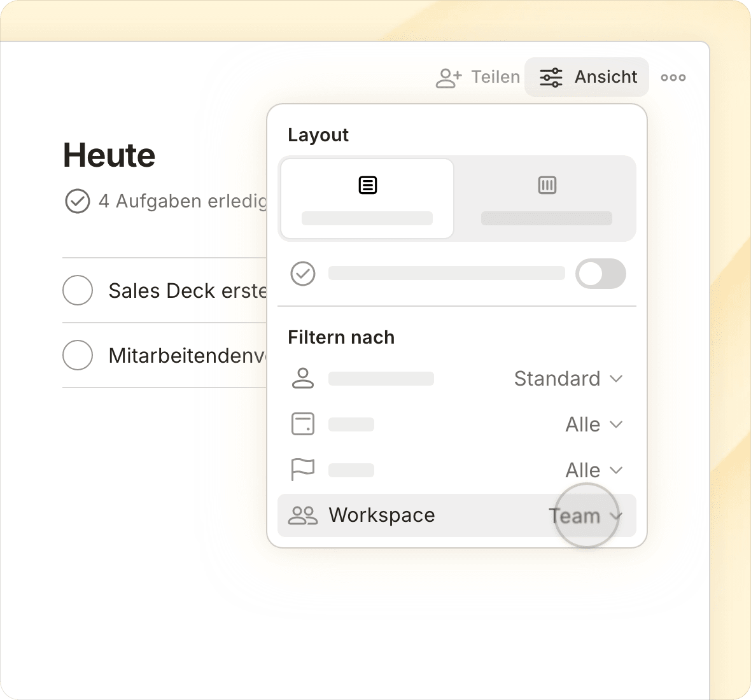Open the Alle dropdown in the calendar row

[x=594, y=424]
